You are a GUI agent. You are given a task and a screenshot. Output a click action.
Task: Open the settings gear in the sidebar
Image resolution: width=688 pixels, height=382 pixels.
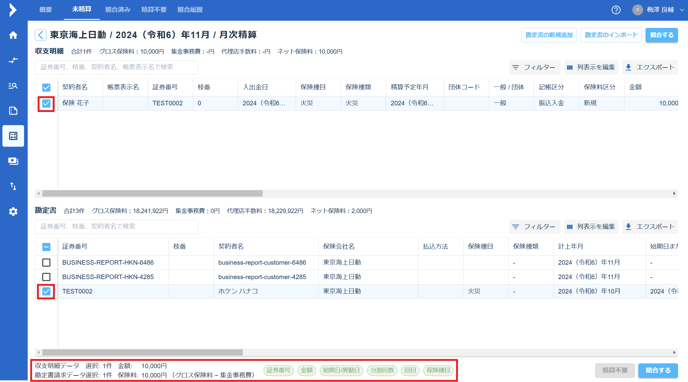[13, 211]
